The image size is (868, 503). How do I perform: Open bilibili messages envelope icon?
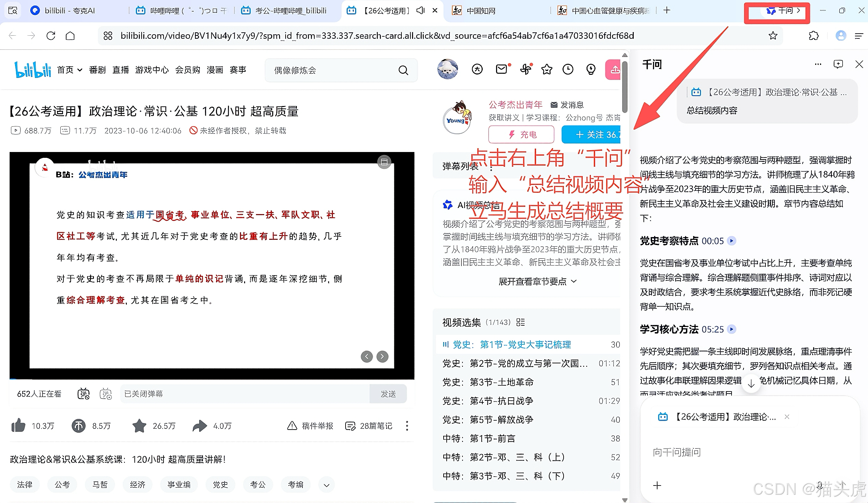pyautogui.click(x=502, y=69)
